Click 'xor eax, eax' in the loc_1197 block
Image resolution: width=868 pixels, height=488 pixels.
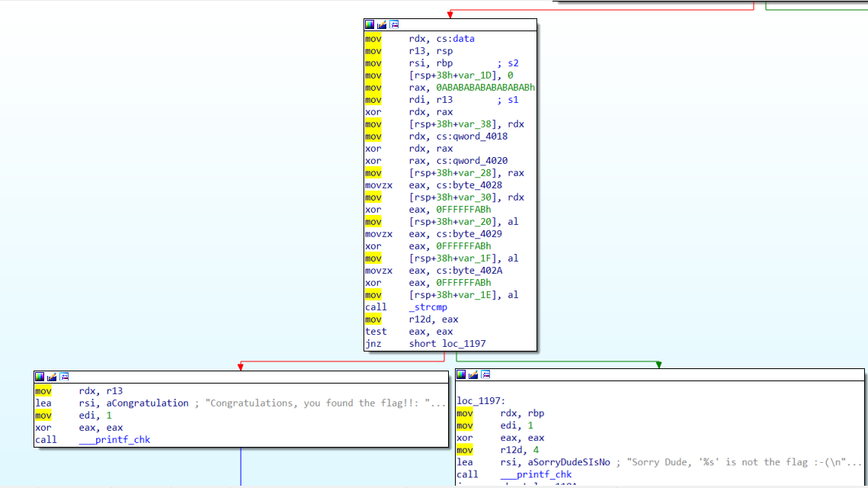click(x=501, y=438)
